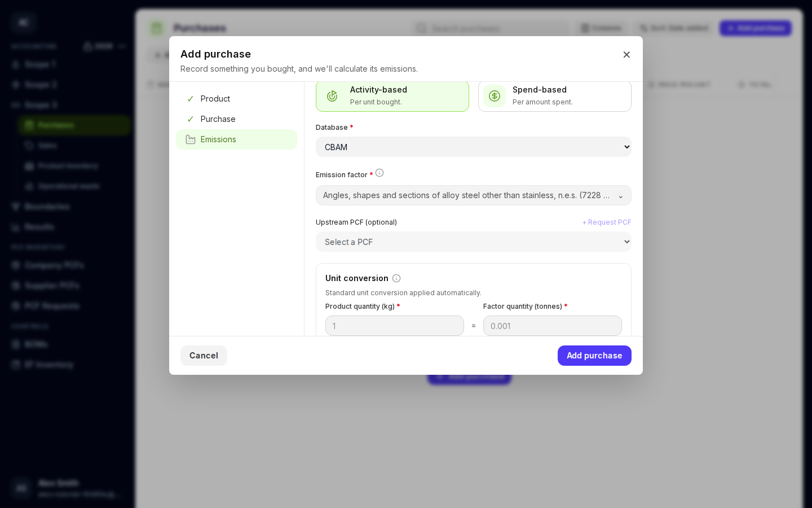The width and height of the screenshot is (812, 508).
Task: Submit with the Add purchase button
Action: pyautogui.click(x=594, y=356)
